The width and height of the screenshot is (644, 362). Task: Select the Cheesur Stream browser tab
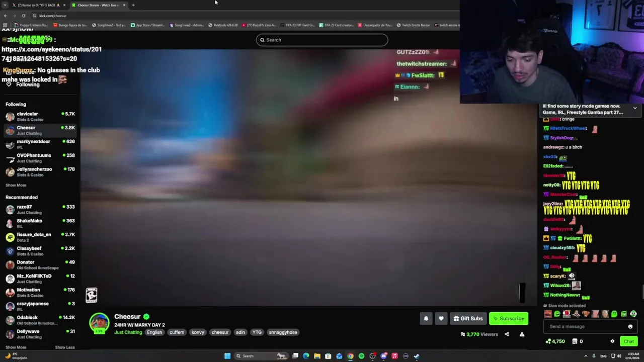click(98, 5)
